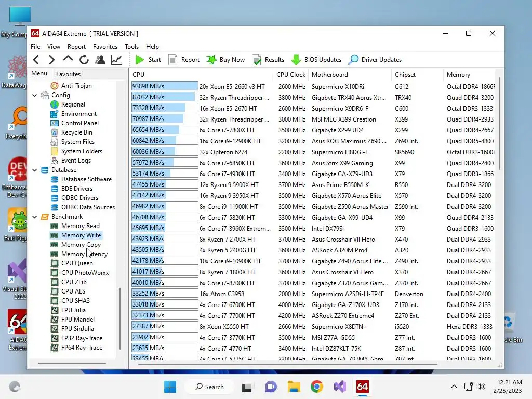Open Results from the toolbar
Screen dimensions: 532x399
point(268,60)
